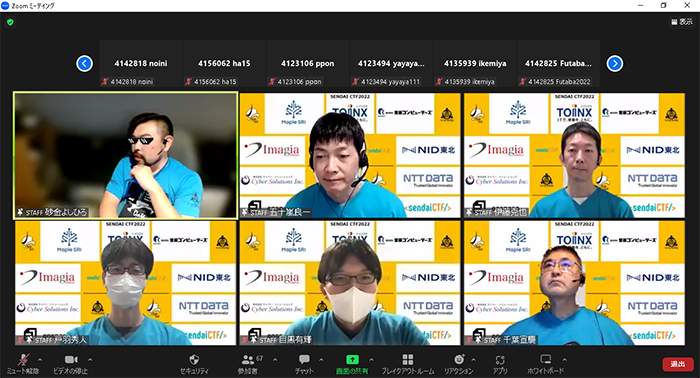
Task: Stop video with ビデオの停止 camera icon
Action: coord(71,359)
